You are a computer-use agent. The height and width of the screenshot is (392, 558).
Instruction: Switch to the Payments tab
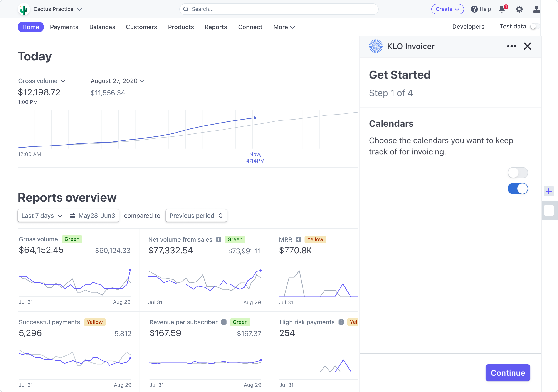tap(64, 27)
